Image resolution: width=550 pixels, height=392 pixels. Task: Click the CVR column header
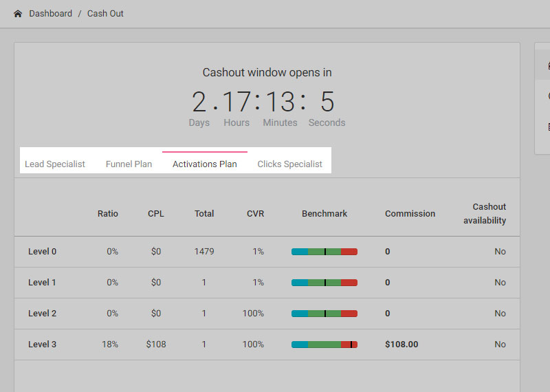[x=255, y=214]
